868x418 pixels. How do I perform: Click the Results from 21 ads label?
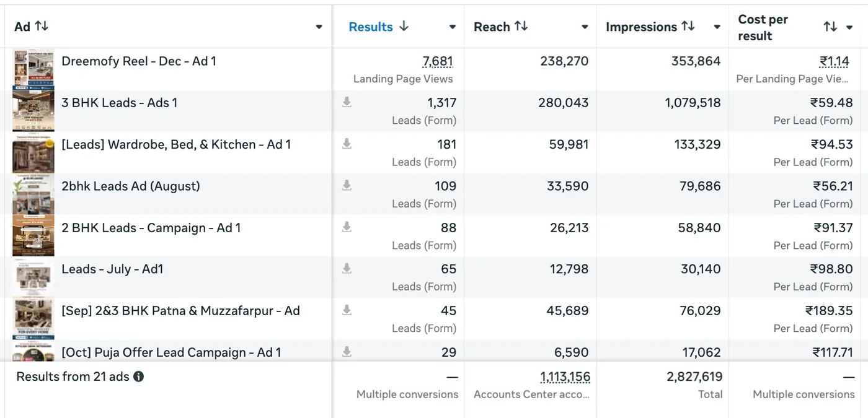click(x=73, y=377)
